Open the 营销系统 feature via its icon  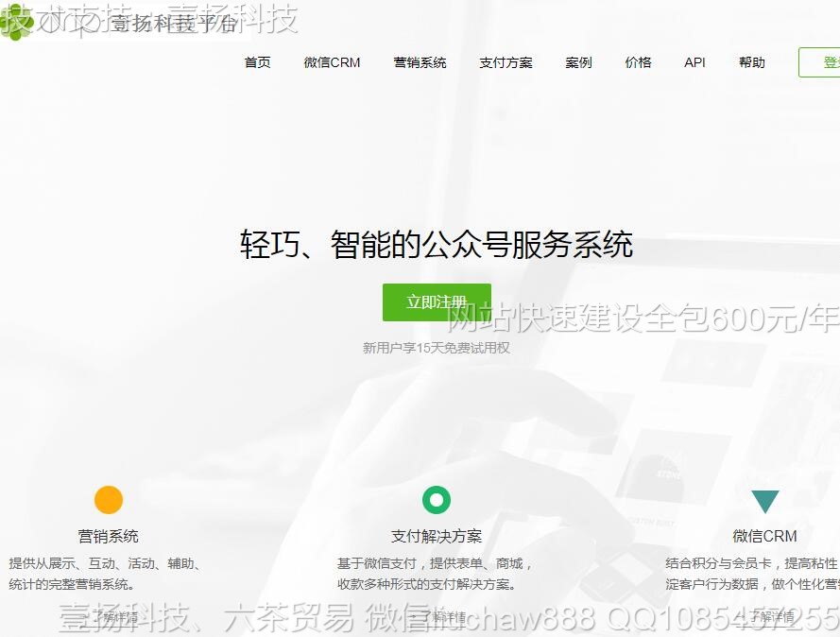click(x=108, y=501)
